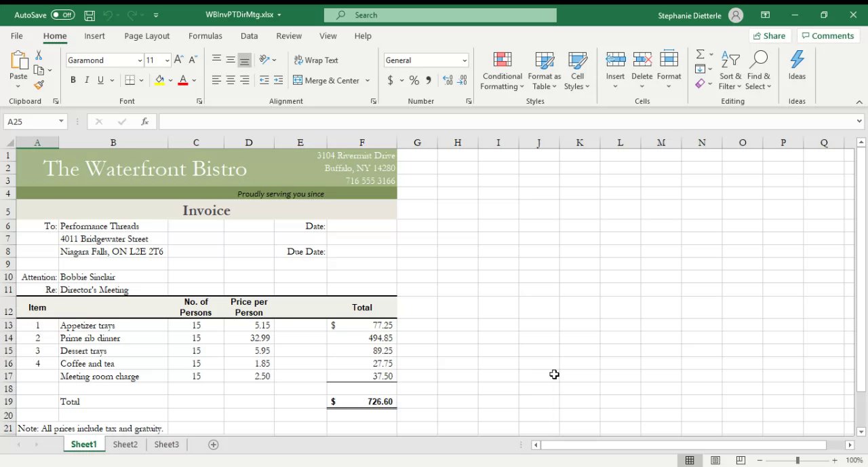Click the Decrease Indent icon
The width and height of the screenshot is (868, 467).
264,80
